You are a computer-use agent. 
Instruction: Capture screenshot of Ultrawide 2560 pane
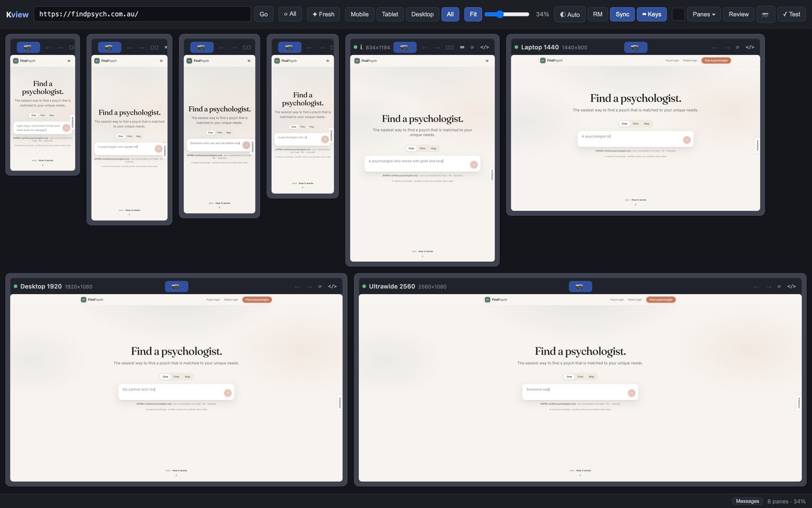click(580, 287)
